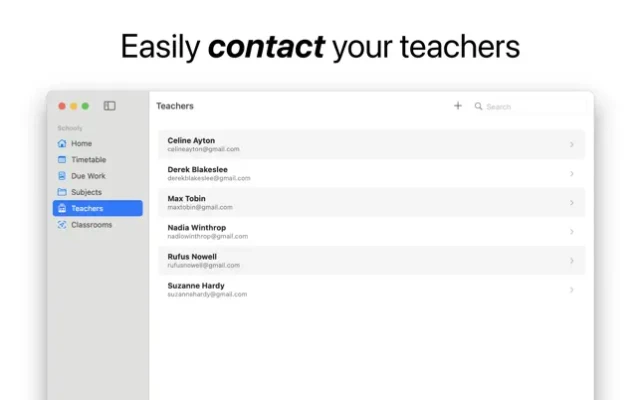Open Nadia Winthrop's disclosure chevron

click(572, 232)
